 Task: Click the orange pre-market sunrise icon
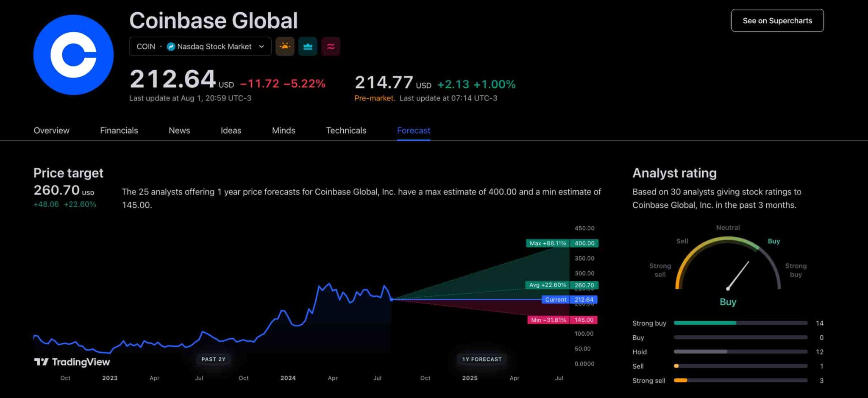(x=285, y=47)
